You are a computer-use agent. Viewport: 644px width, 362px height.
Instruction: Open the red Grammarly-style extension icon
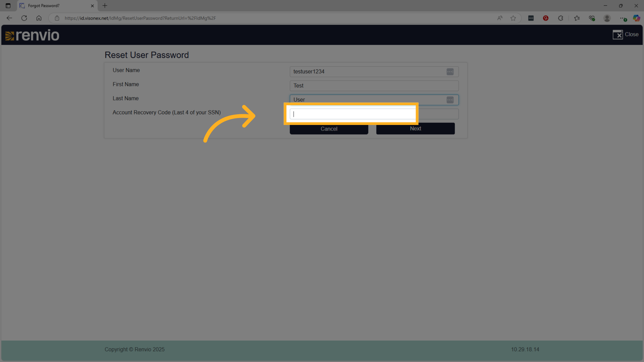click(546, 18)
